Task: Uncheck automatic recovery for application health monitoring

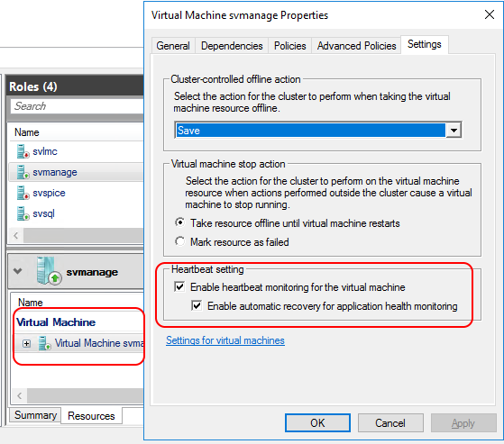Action: 197,305
